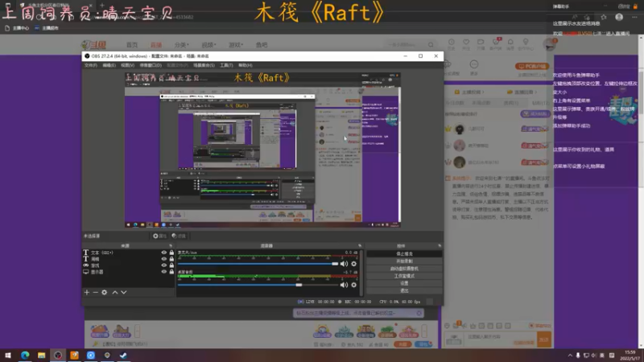Image resolution: width=644 pixels, height=362 pixels.
Task: Open File Explorer from taskbar
Action: 42,356
